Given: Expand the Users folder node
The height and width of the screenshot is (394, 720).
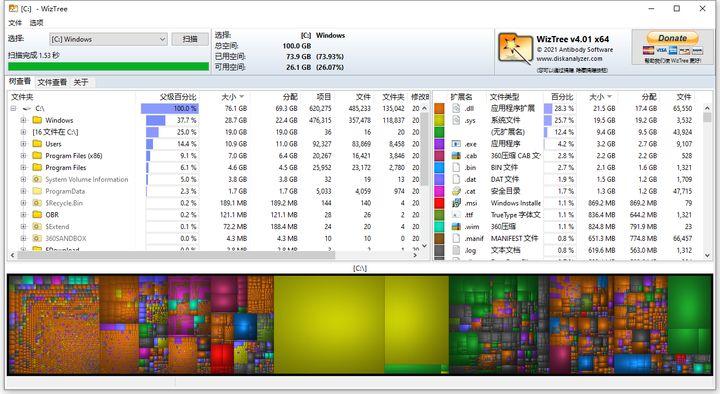Looking at the screenshot, I should [23, 144].
